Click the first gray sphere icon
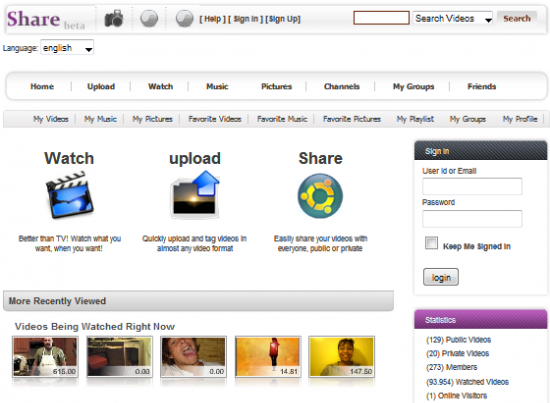The image size is (550, 403). (149, 19)
